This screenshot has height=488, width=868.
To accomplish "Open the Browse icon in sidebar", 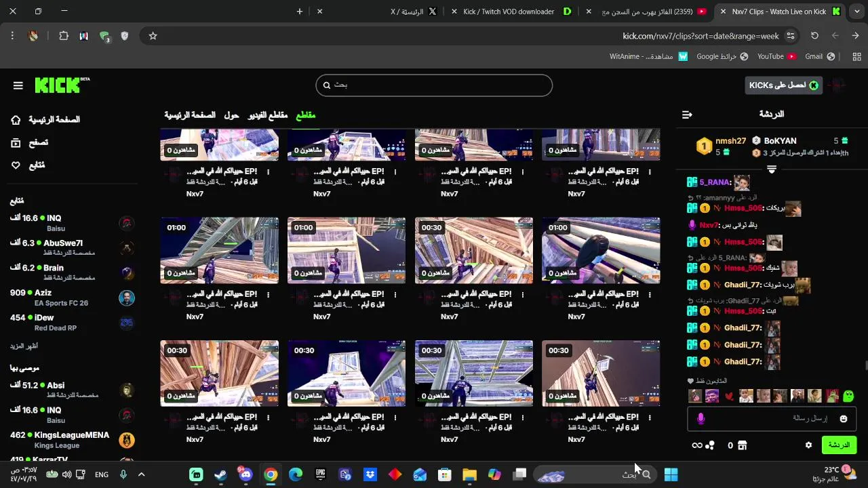I will (x=16, y=143).
